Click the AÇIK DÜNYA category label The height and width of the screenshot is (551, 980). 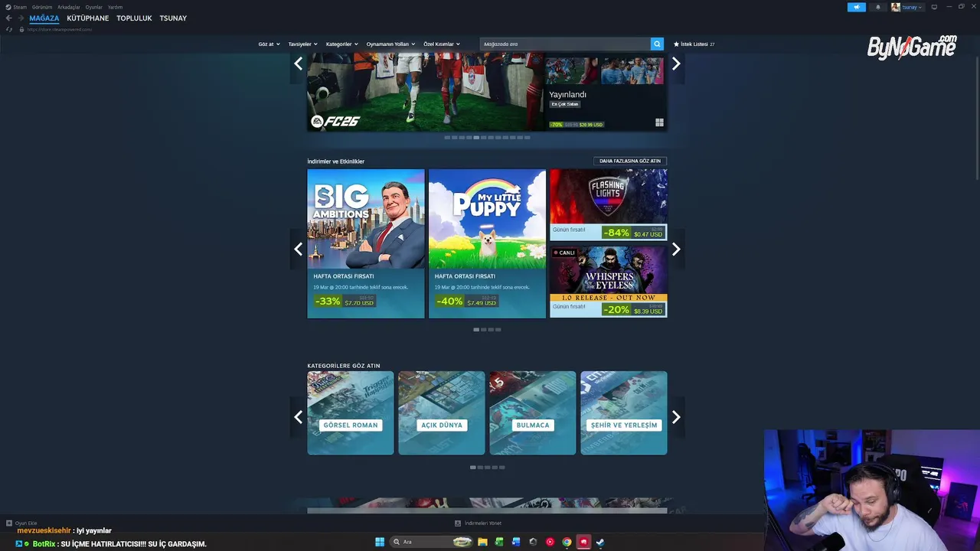point(442,425)
